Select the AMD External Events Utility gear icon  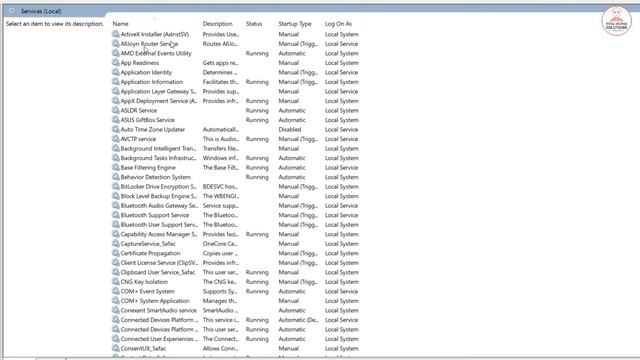116,53
